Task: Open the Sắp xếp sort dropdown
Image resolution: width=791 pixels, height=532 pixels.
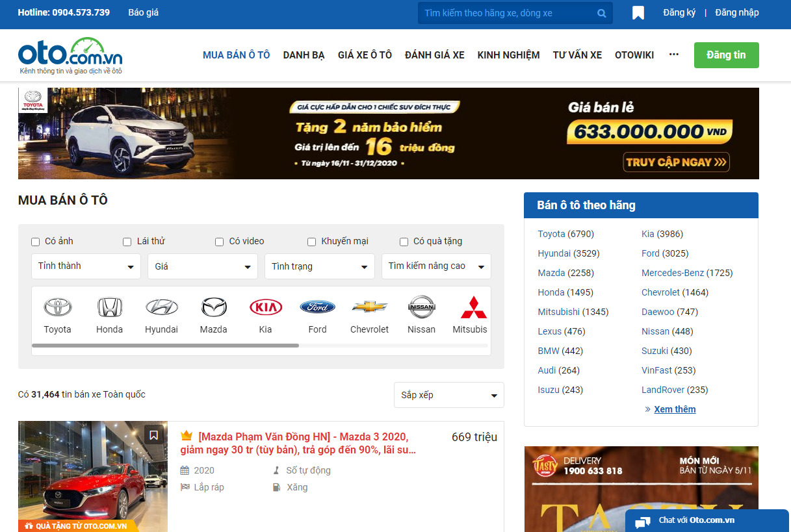Action: 449,395
